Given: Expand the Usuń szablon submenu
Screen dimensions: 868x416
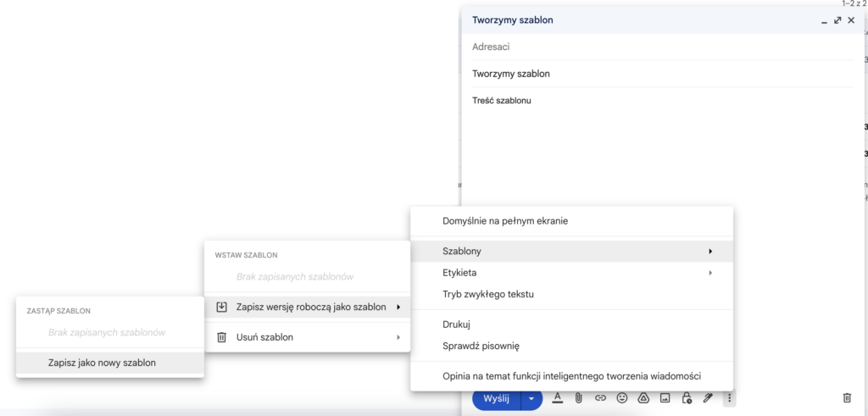Looking at the screenshot, I should tap(307, 337).
